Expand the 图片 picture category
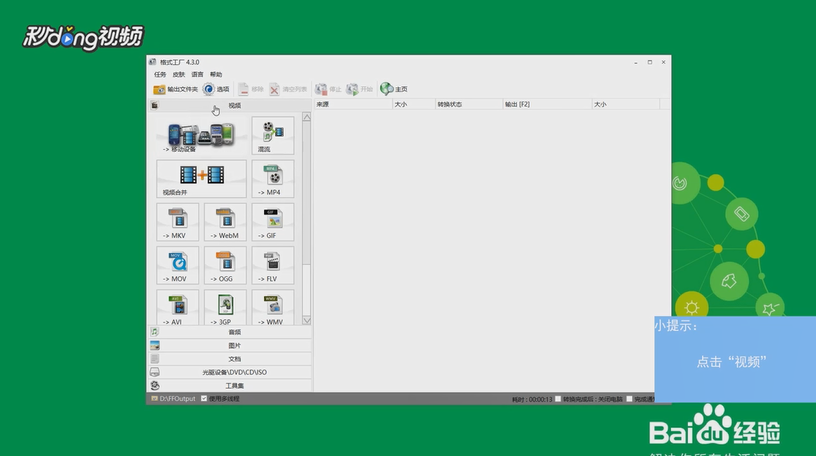Screen dimensions: 816x456 click(230, 345)
